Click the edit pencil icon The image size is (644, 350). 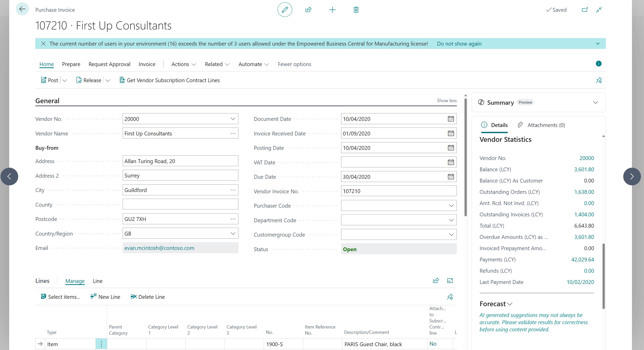(x=285, y=10)
